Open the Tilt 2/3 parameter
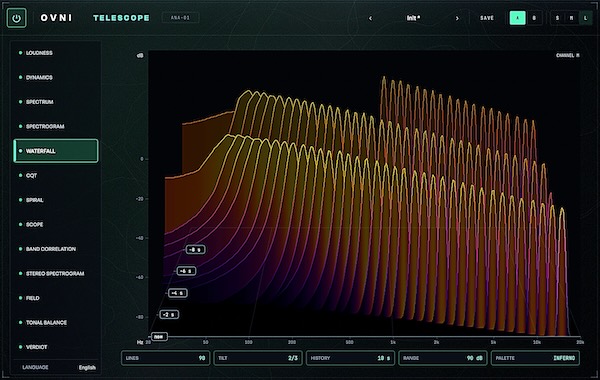This screenshot has width=600, height=380. (x=258, y=358)
